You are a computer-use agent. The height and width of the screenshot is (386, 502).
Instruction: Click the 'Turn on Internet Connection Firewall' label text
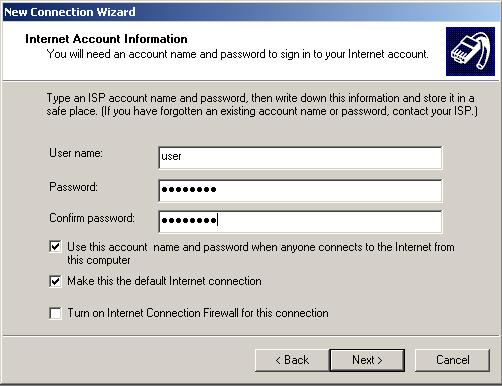(198, 313)
